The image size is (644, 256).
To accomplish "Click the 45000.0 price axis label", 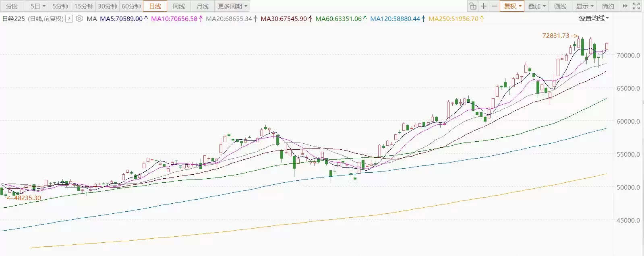I will tap(628, 220).
